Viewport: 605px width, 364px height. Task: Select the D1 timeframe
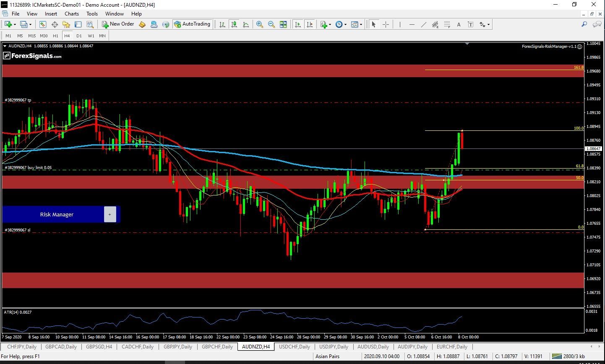pyautogui.click(x=79, y=36)
